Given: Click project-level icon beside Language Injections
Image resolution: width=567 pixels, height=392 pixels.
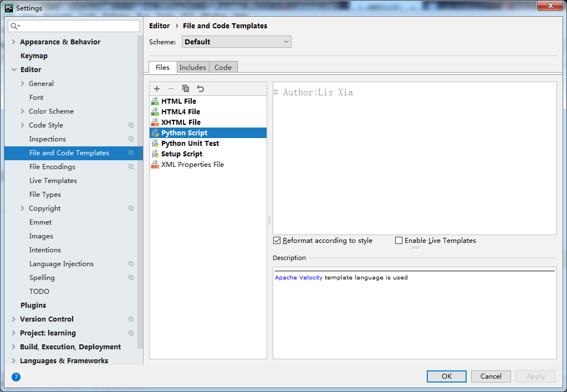Looking at the screenshot, I should click(131, 263).
